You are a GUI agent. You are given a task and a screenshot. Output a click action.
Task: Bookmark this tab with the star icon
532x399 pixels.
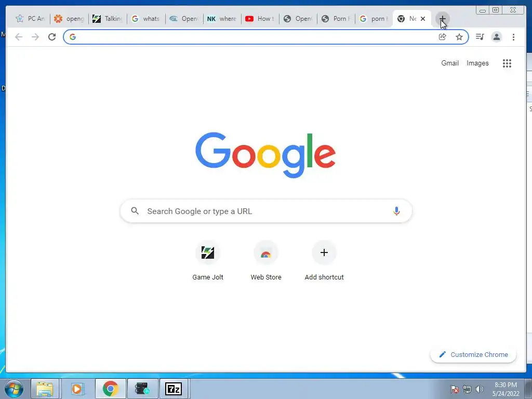459,37
